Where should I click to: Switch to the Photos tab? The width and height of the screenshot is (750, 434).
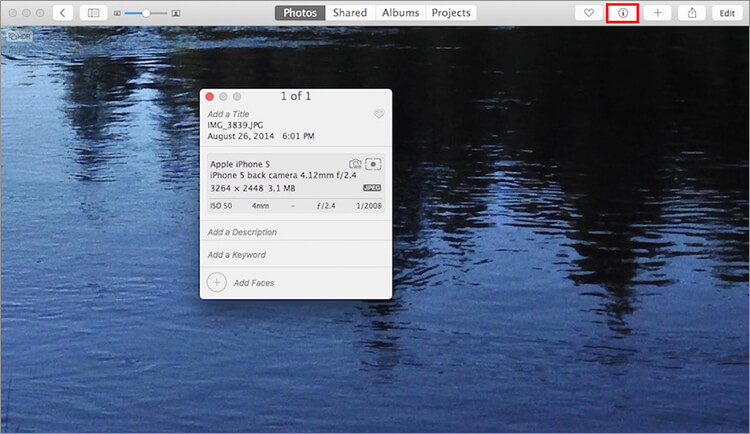pos(300,13)
